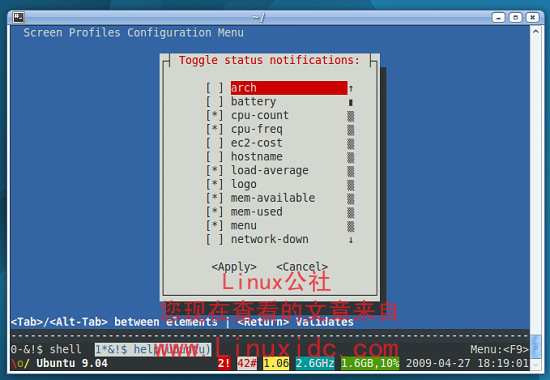Viewport: 550px width, 380px height.
Task: Click the 18:19:01 clock in status bar
Action: (503, 363)
